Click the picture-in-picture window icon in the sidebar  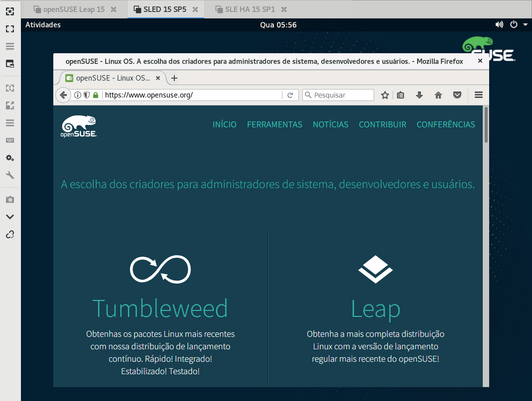pyautogui.click(x=10, y=64)
